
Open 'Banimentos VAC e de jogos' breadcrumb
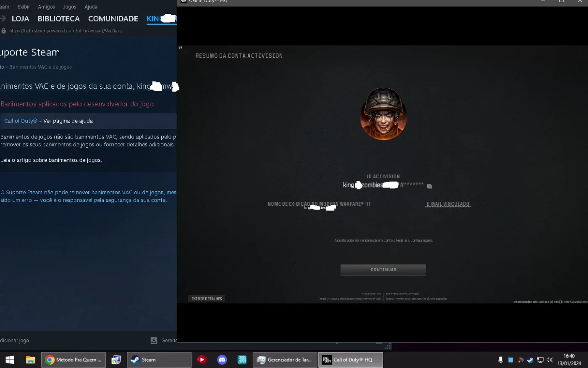(x=40, y=67)
